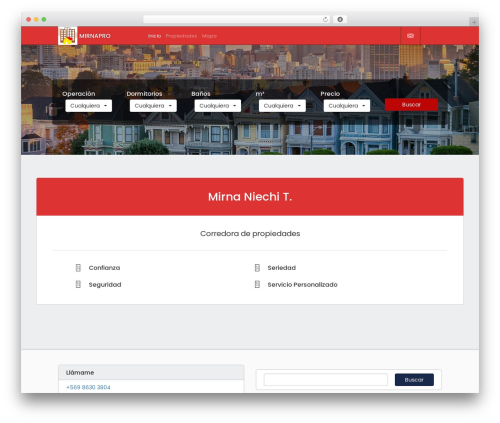Click the icon beside Seriedad
The image size is (500, 423).
[257, 268]
